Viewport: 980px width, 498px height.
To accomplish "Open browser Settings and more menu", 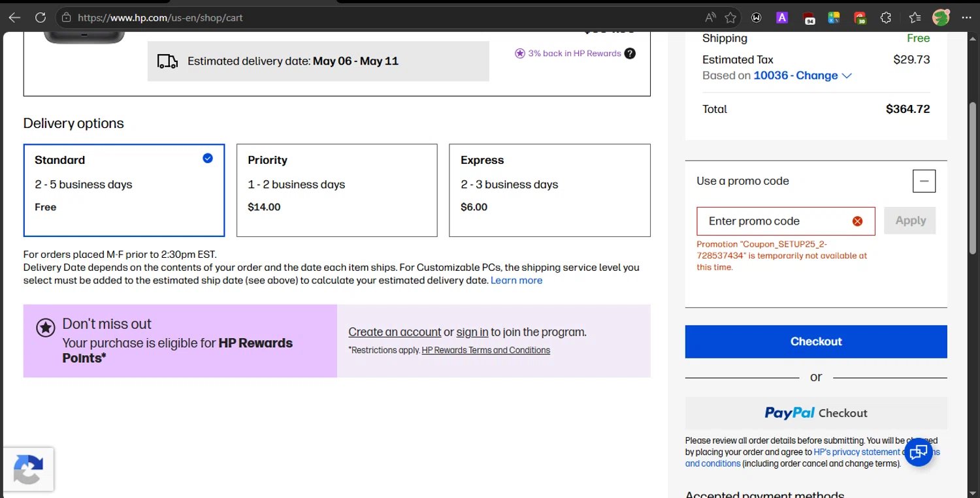I will pos(967,18).
